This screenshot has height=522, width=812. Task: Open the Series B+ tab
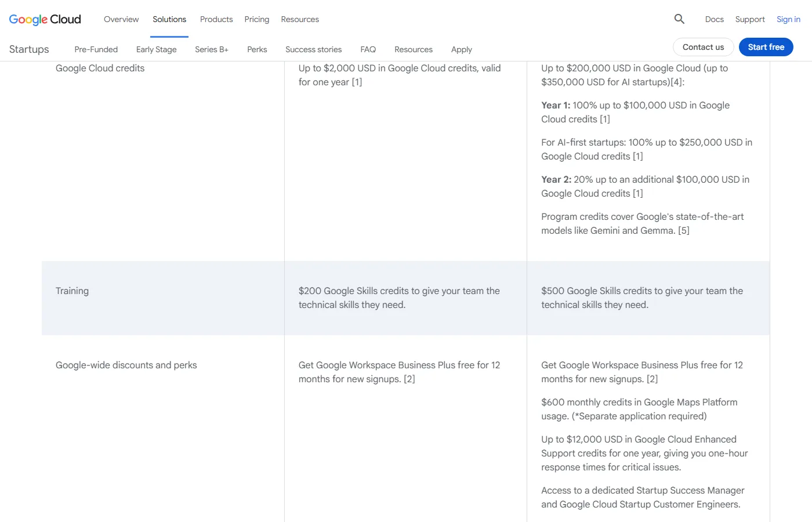click(212, 49)
